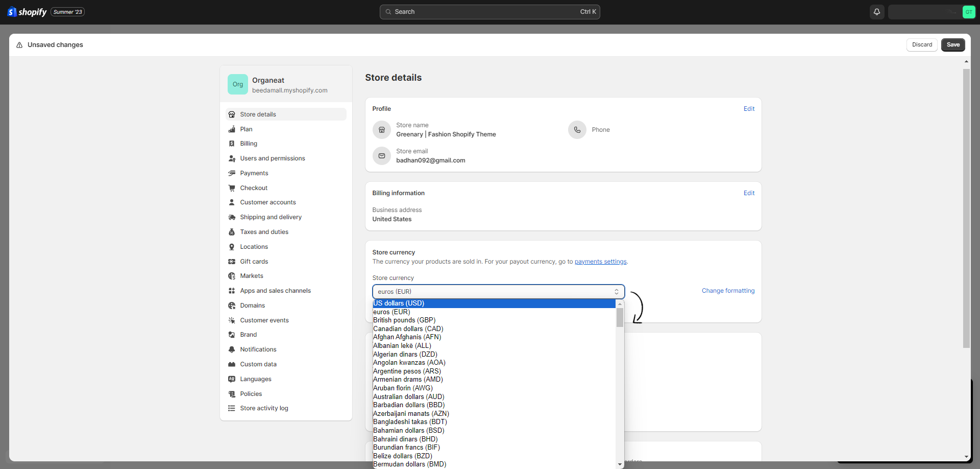Open the Store currency dropdown field

498,292
